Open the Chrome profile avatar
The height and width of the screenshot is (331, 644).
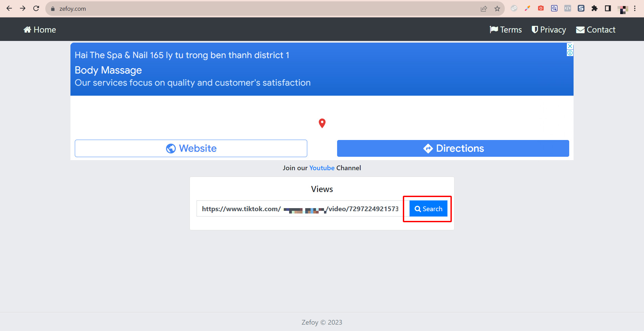click(623, 9)
